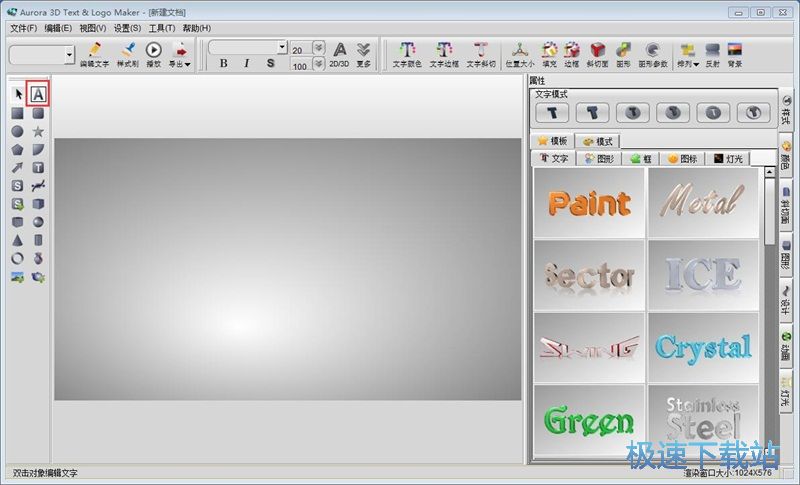Click the 播放 (Play) button
800x485 pixels.
coord(154,55)
